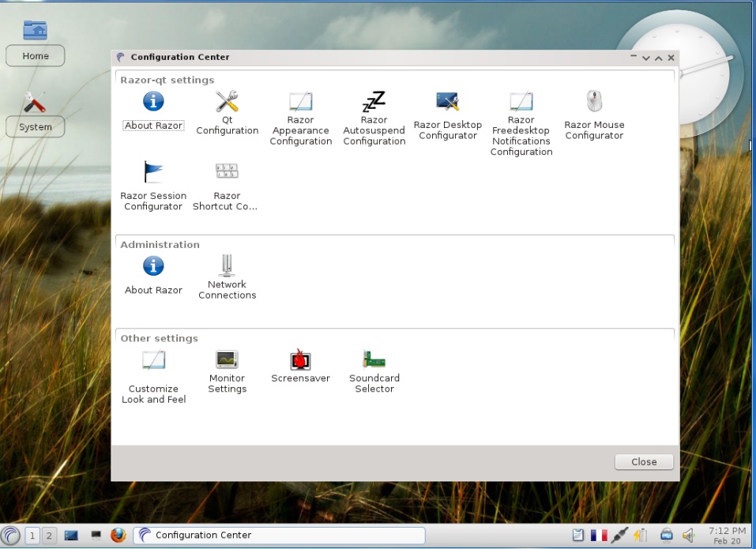756x549 pixels.
Task: Click the battery power tray icon
Action: tap(641, 535)
